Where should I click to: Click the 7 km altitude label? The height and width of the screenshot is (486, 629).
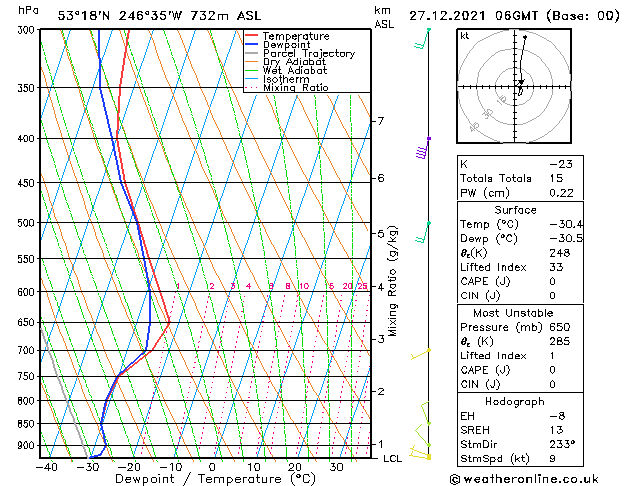(x=381, y=121)
